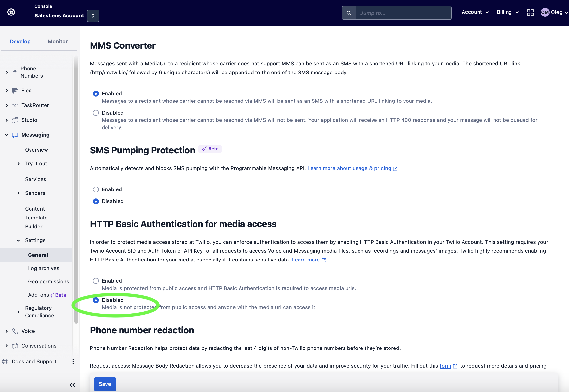Open Docs and Support options menu
Image resolution: width=569 pixels, height=392 pixels.
pyautogui.click(x=73, y=362)
